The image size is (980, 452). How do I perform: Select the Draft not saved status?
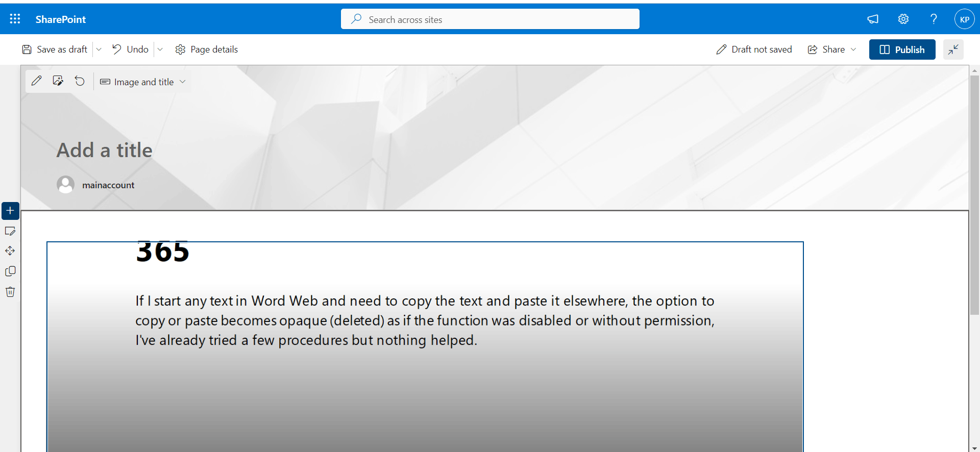[x=754, y=49]
